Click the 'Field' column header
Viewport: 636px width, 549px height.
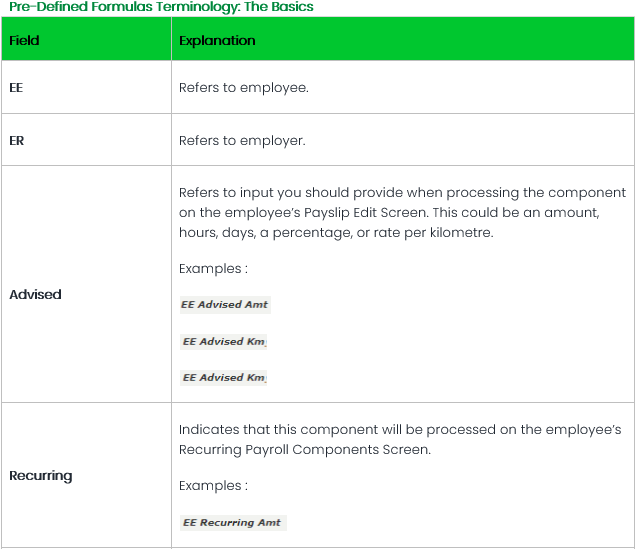point(24,41)
